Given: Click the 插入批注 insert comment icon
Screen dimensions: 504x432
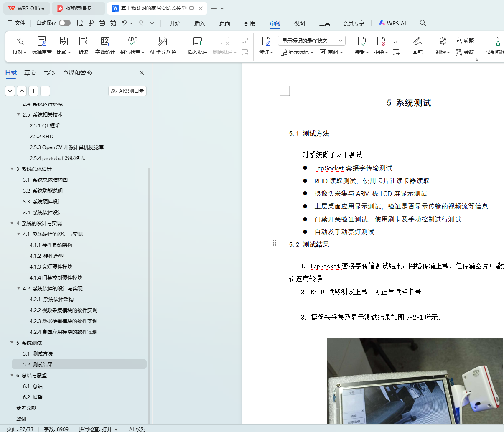Looking at the screenshot, I should coord(197,45).
